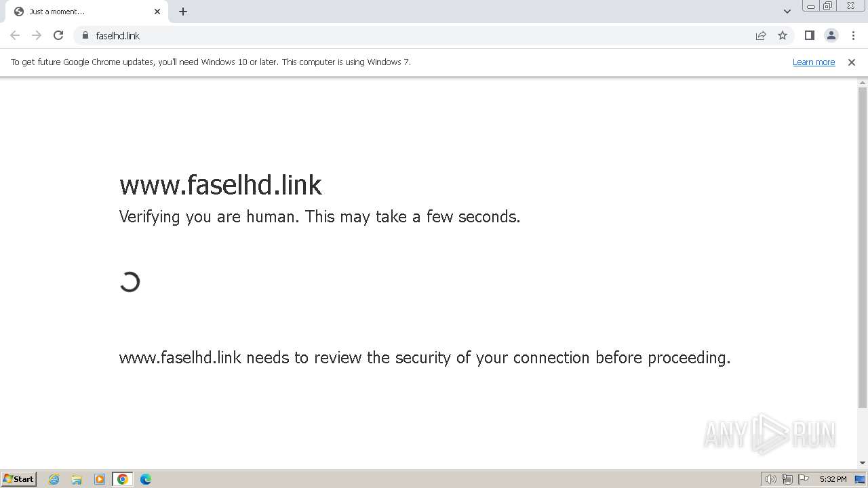Open the Windows Start menu
The width and height of the screenshot is (868, 488).
tap(19, 479)
